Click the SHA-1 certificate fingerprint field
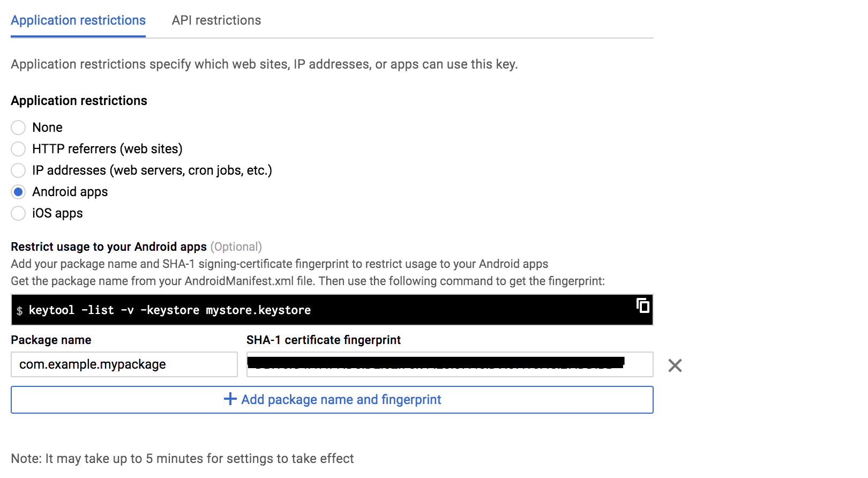868x478 pixels. click(x=449, y=364)
